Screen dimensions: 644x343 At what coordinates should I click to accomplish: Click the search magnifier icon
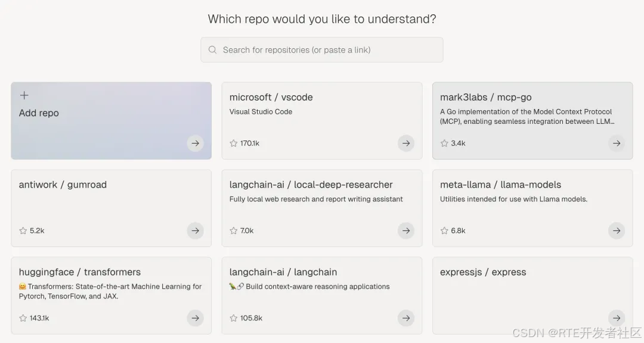(212, 50)
